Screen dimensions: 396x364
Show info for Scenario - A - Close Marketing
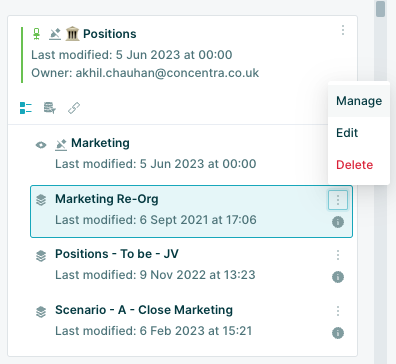pyautogui.click(x=338, y=333)
